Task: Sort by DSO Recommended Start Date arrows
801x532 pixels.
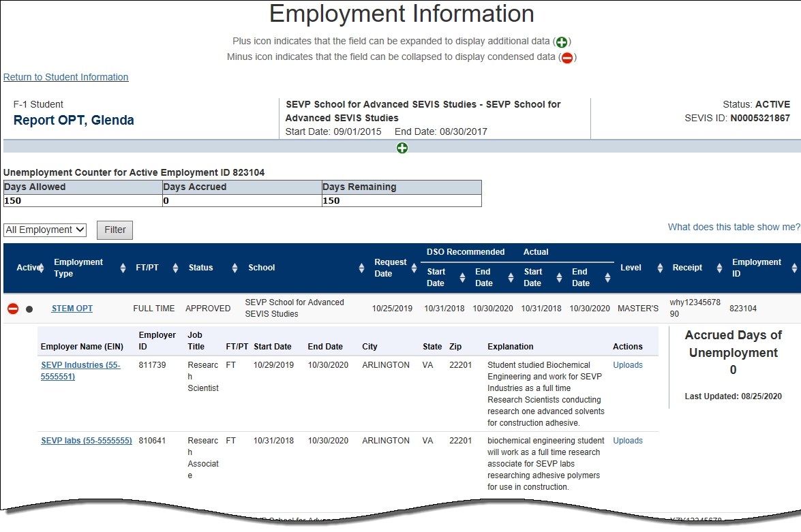Action: pyautogui.click(x=462, y=277)
